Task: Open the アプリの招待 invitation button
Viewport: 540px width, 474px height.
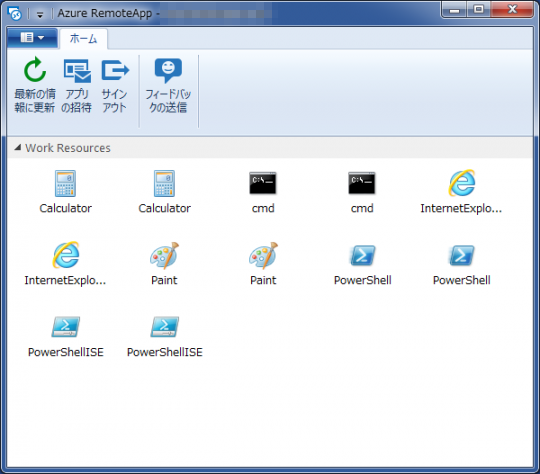Action: point(76,85)
